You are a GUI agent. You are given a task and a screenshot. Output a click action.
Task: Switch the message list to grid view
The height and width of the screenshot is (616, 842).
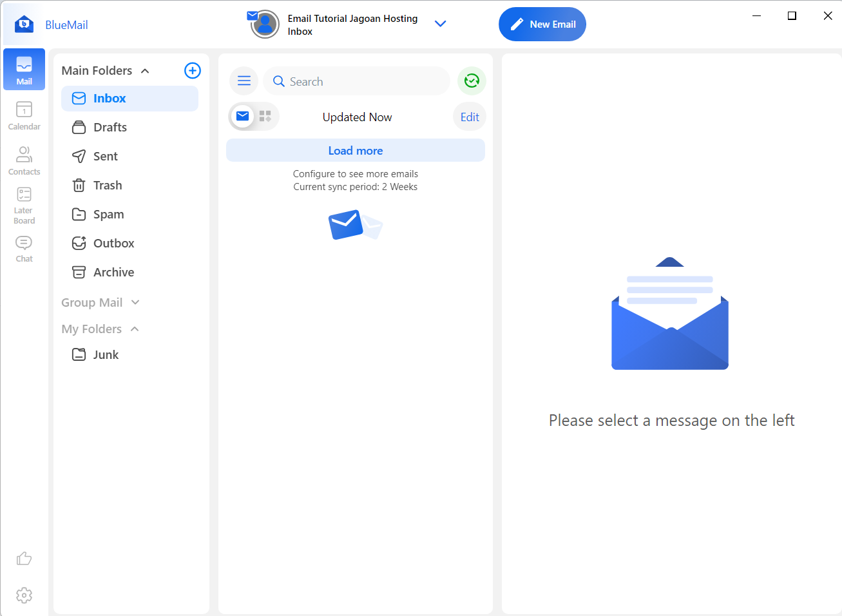[264, 116]
